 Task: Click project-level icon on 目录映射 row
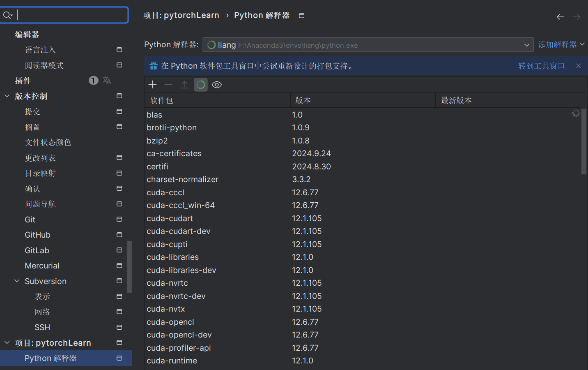point(119,173)
